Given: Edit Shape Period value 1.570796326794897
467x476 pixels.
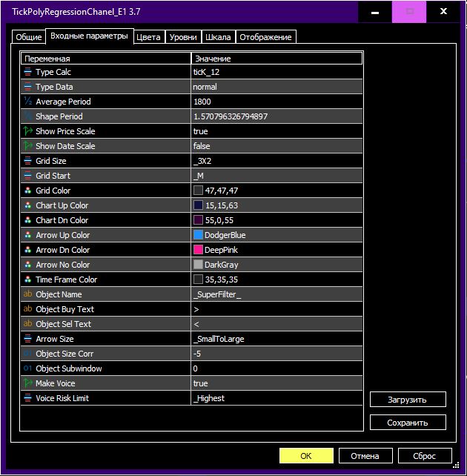Looking at the screenshot, I should tap(276, 116).
